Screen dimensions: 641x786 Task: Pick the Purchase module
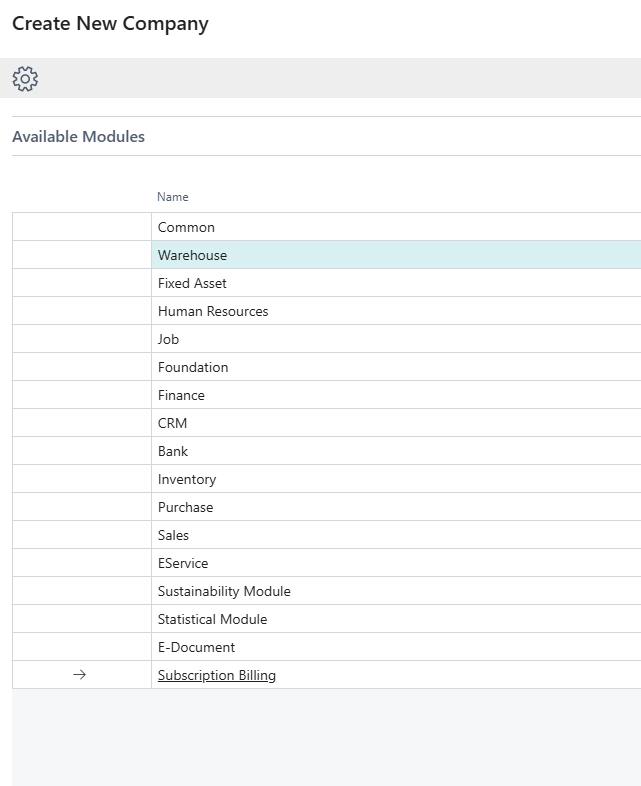[x=185, y=507]
